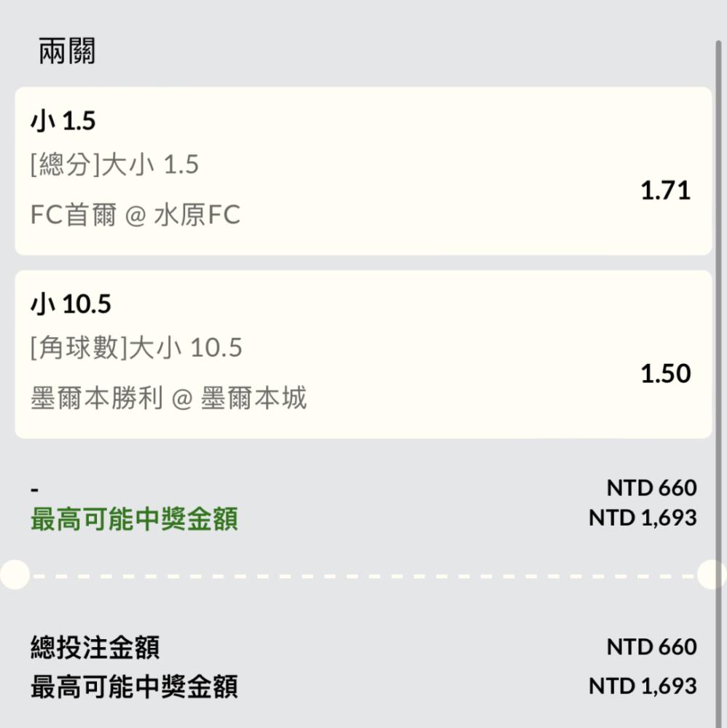Click the 1.50 odds value
Viewport: 727px width, 728px height.
[x=665, y=373]
